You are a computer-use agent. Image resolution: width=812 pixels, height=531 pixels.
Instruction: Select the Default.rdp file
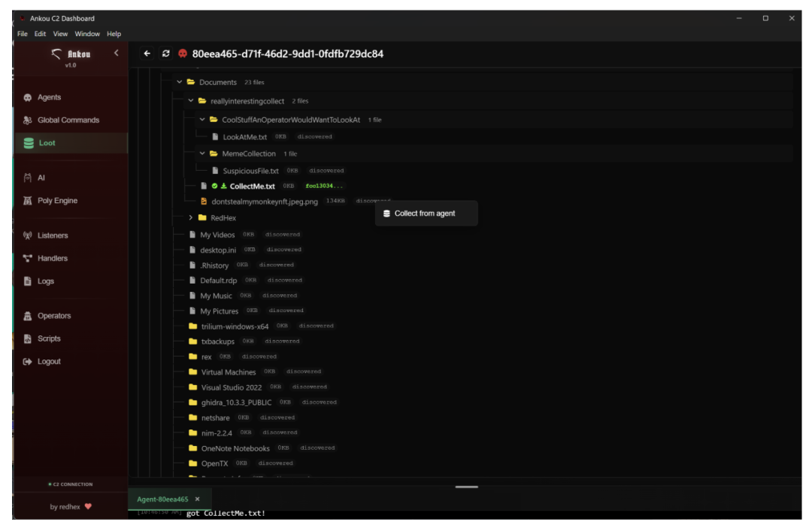[x=219, y=281]
